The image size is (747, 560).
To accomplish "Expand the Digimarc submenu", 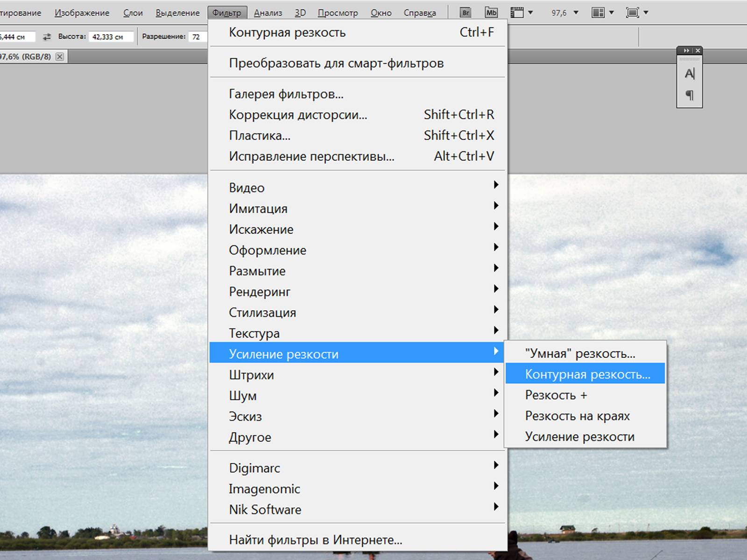I will click(358, 468).
